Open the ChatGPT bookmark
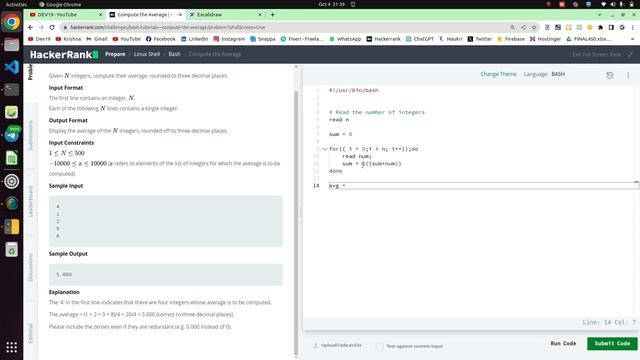 pos(420,39)
